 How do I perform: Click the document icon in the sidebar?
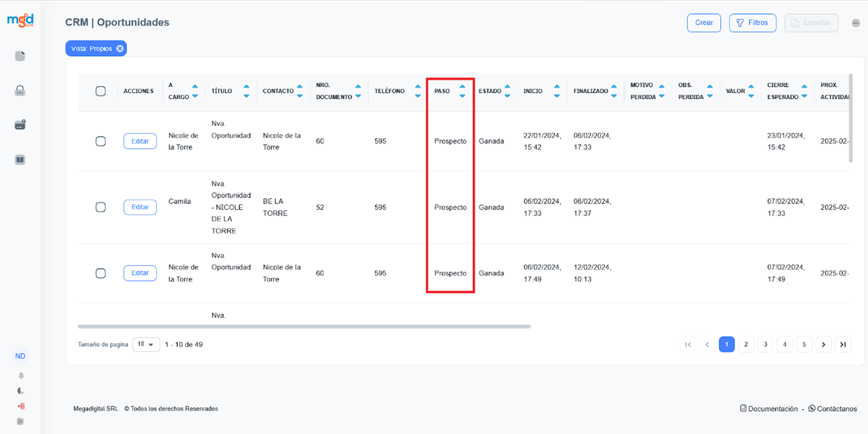coord(20,56)
